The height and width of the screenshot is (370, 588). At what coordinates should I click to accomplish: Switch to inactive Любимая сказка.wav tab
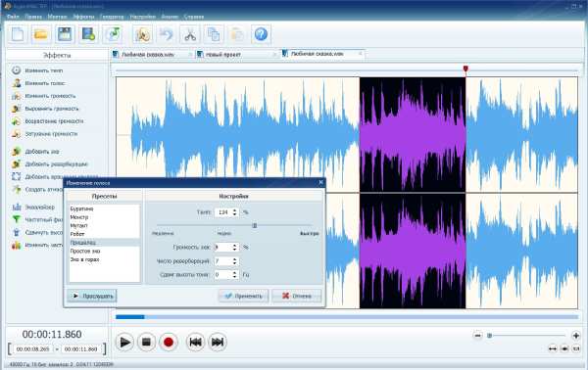148,55
